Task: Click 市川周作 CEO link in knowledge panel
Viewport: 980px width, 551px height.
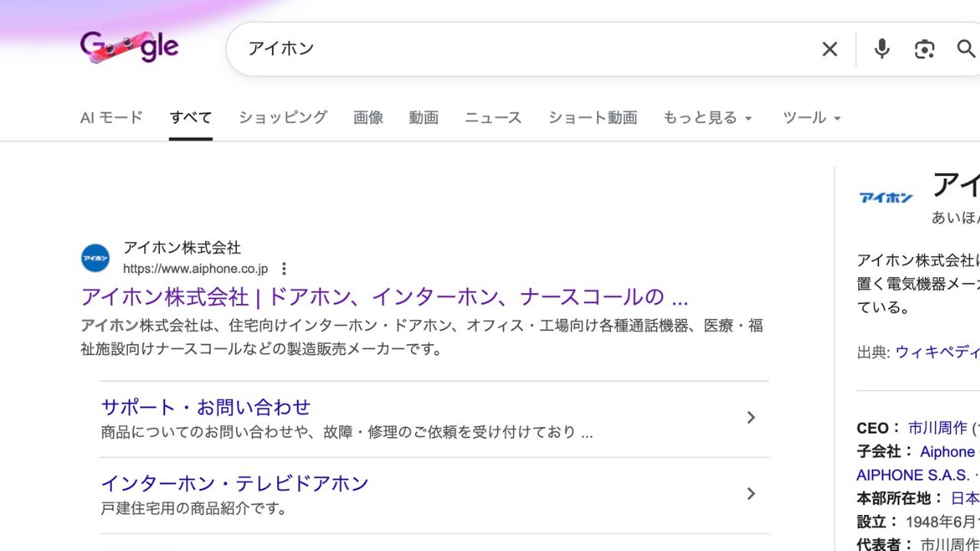Action: 937,428
